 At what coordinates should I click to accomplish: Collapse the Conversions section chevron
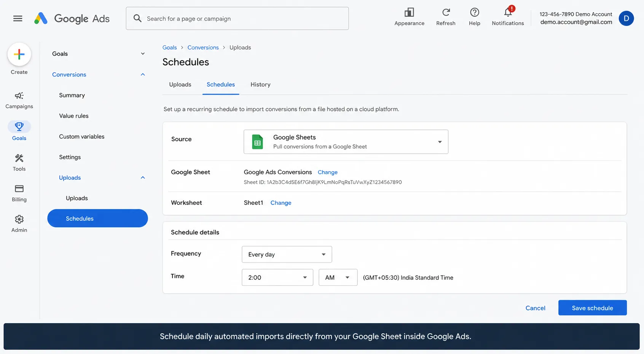tap(143, 75)
